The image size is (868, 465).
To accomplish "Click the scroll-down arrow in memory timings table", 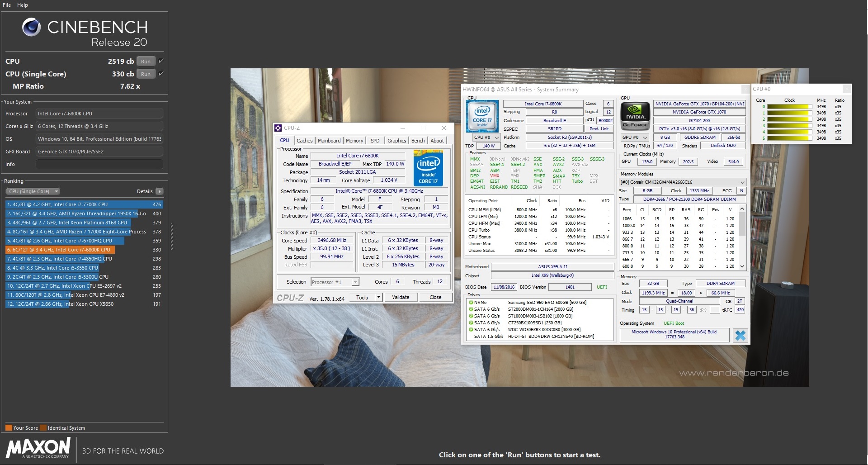I will click(742, 266).
